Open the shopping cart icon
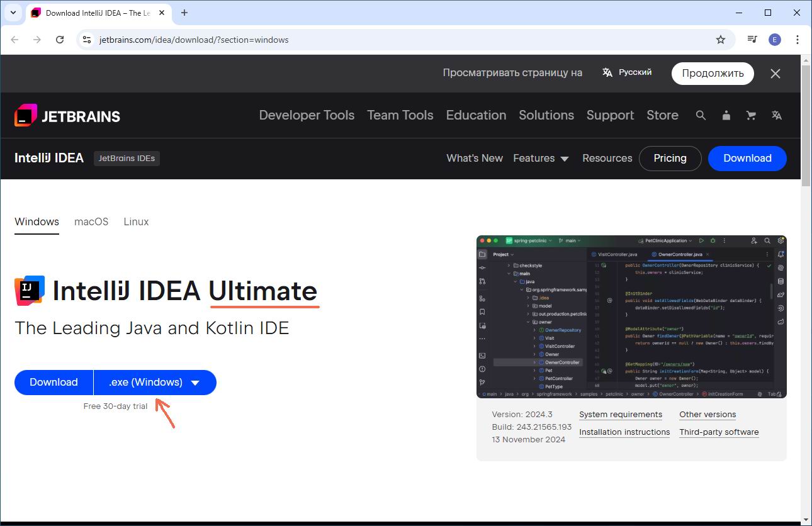The image size is (812, 526). coord(751,115)
